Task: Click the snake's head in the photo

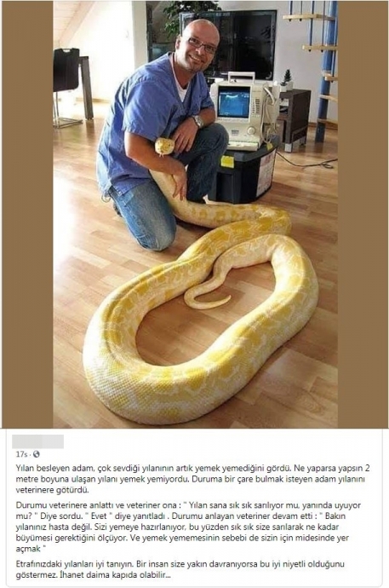Action: click(x=164, y=146)
